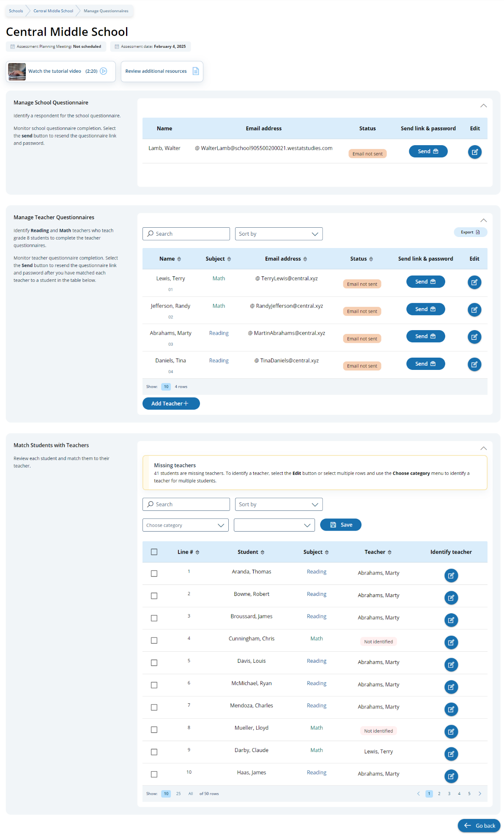The width and height of the screenshot is (504, 838).
Task: Click edit icon for Walter Lamb
Action: click(474, 152)
